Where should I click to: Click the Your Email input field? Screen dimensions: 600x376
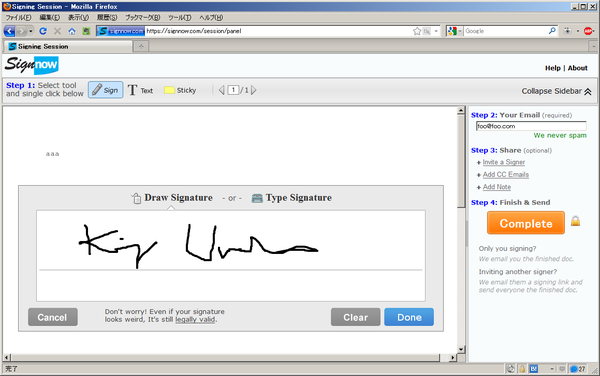(531, 126)
